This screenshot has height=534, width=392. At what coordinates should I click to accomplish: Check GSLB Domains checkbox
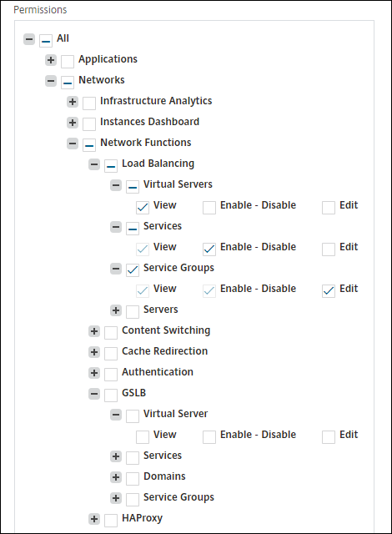(133, 479)
